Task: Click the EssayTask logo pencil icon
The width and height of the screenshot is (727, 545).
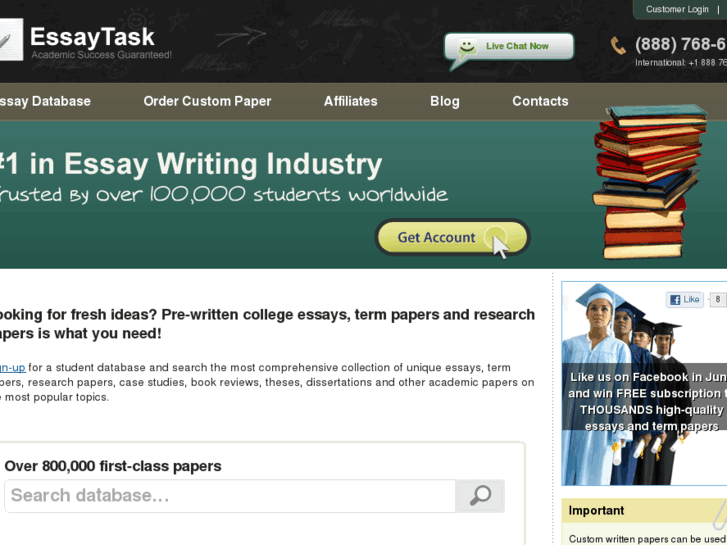Action: [10, 39]
